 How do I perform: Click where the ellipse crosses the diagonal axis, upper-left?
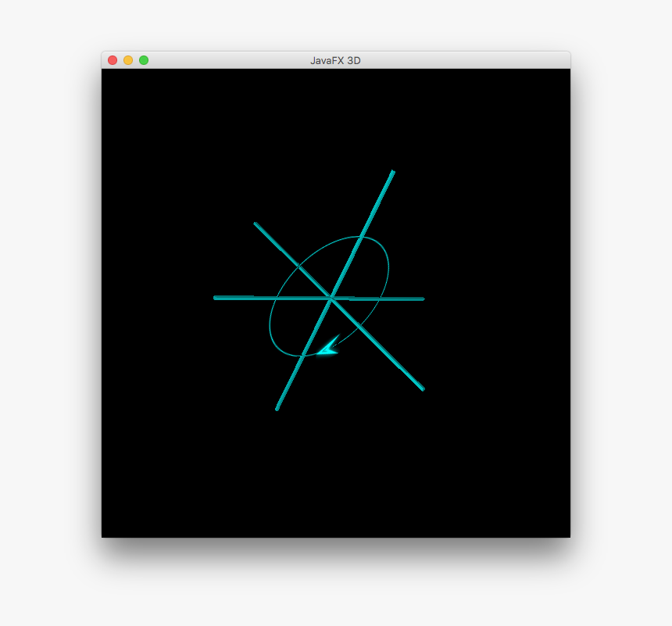[298, 266]
